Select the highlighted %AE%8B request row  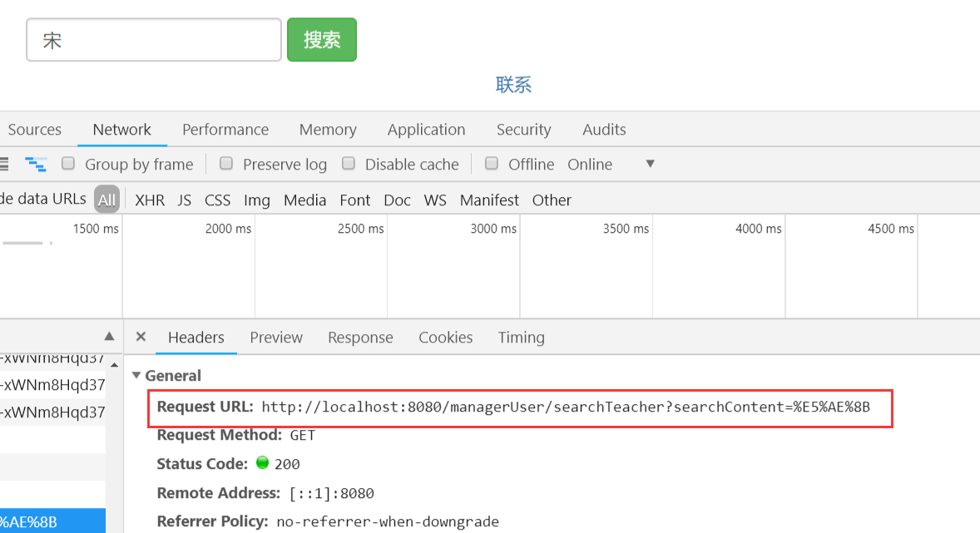tap(52, 521)
